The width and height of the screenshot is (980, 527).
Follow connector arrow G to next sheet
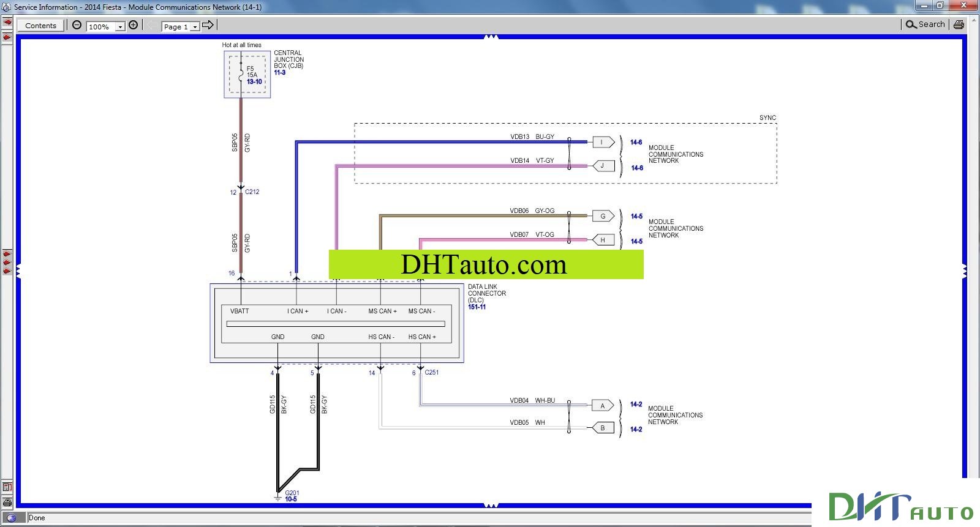click(x=603, y=216)
